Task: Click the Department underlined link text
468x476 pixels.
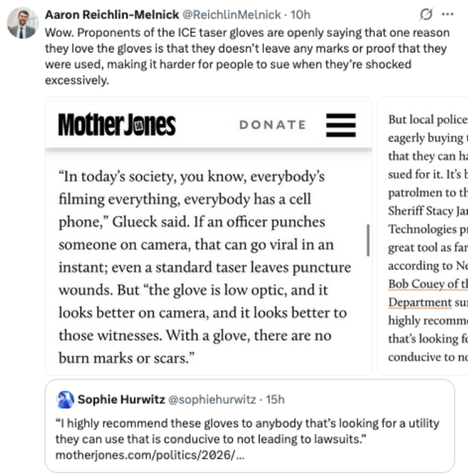Action: 420,303
